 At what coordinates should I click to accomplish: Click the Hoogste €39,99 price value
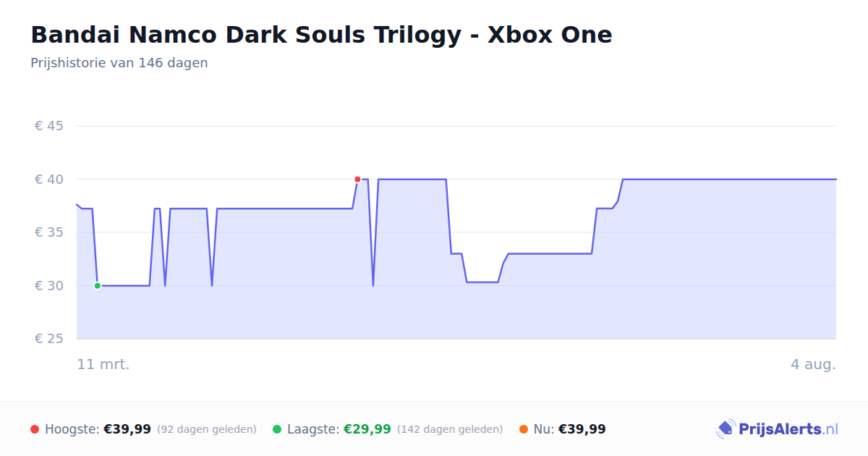click(x=127, y=429)
